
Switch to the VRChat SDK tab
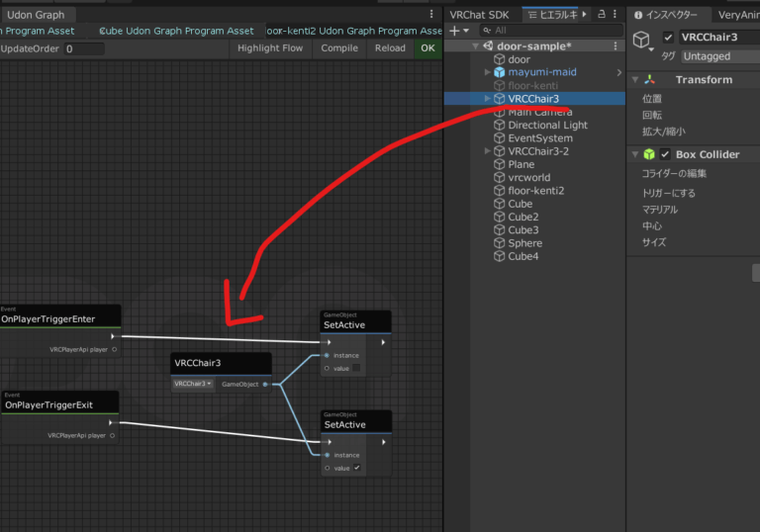pyautogui.click(x=479, y=15)
